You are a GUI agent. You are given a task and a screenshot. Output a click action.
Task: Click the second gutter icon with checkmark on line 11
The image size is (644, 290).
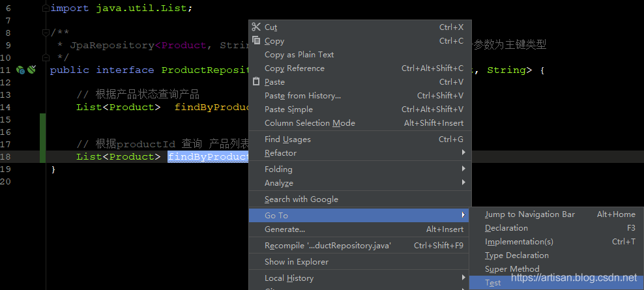coord(31,70)
